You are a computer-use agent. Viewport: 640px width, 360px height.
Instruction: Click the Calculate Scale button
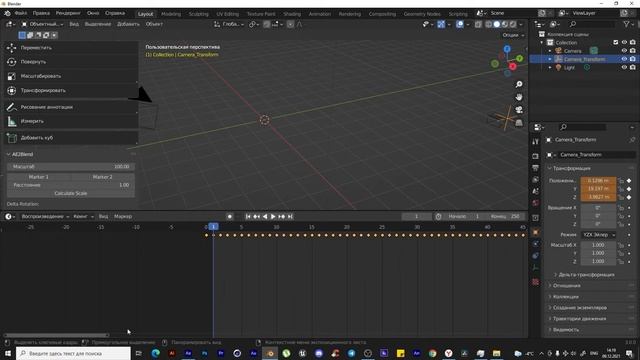pyautogui.click(x=71, y=193)
